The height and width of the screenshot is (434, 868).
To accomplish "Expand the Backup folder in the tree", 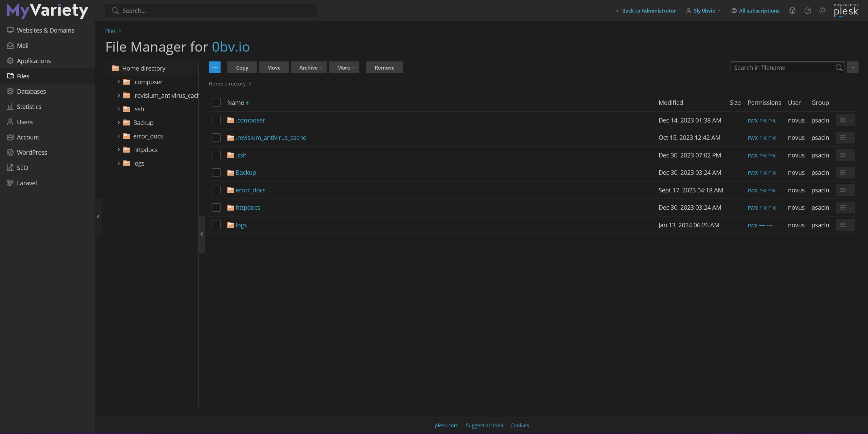I will point(118,122).
